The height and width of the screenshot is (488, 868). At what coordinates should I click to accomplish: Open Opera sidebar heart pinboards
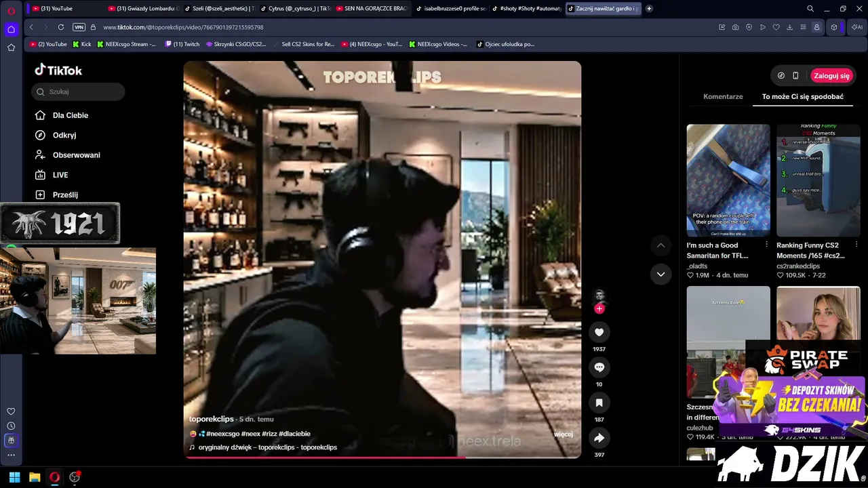coord(11,411)
